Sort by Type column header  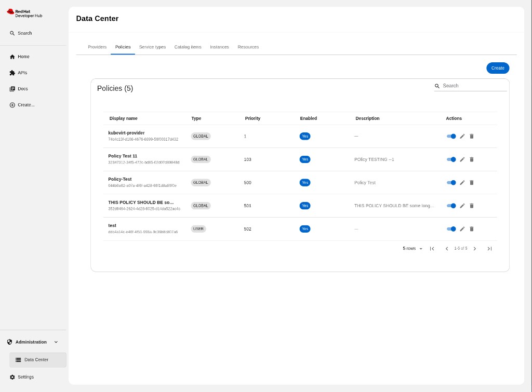coord(196,118)
